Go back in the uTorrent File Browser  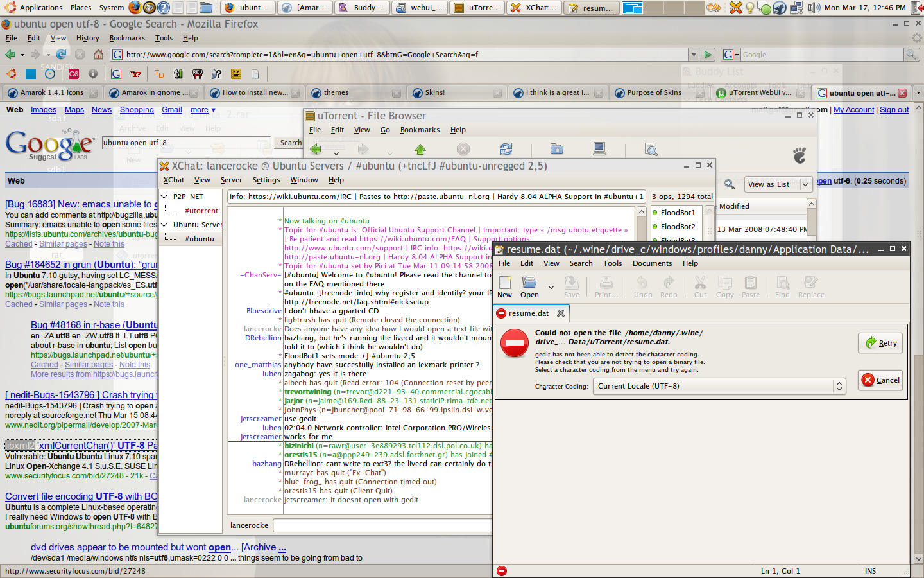click(x=316, y=149)
